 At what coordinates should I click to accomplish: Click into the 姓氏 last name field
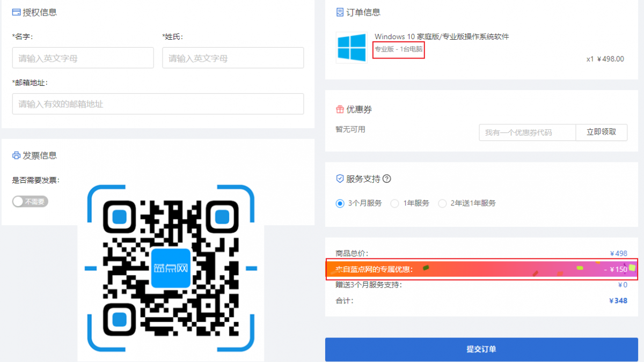(233, 58)
